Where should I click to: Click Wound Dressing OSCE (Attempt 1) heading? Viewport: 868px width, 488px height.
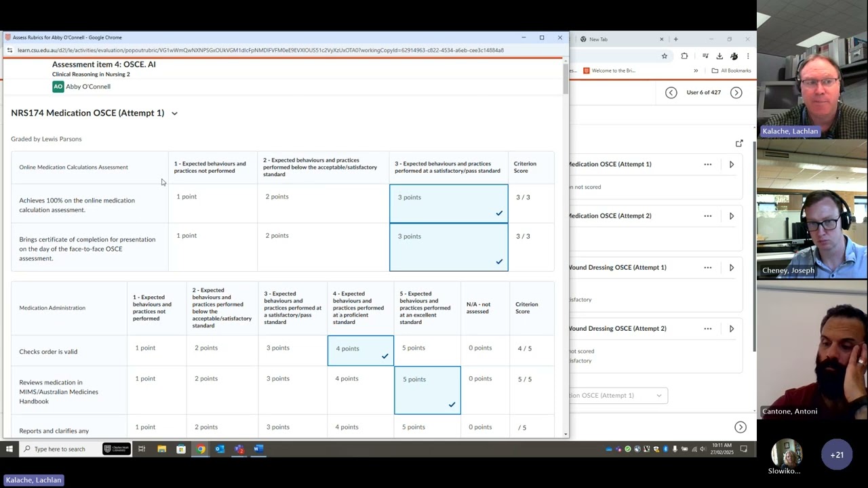tap(617, 268)
